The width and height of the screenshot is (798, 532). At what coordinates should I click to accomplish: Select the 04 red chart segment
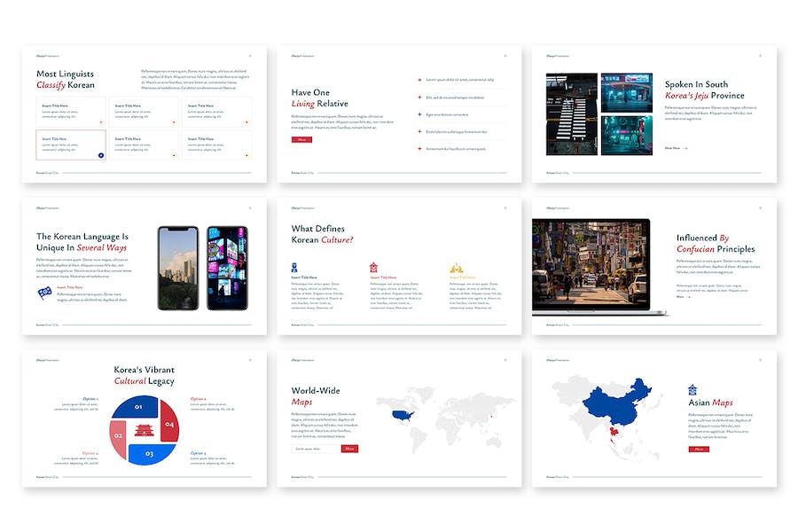click(x=169, y=425)
